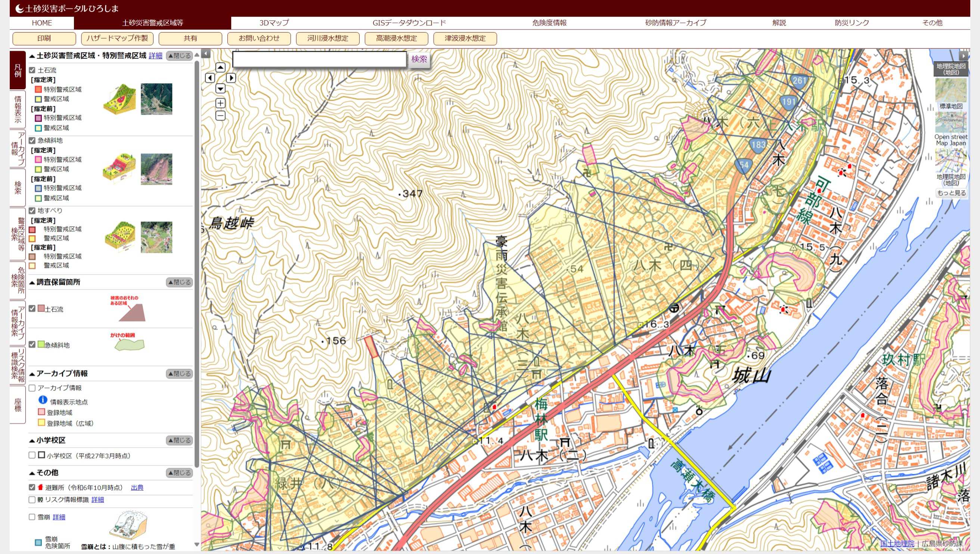Image resolution: width=980 pixels, height=554 pixels.
Task: Pan the map right with arrow button
Action: 231,78
